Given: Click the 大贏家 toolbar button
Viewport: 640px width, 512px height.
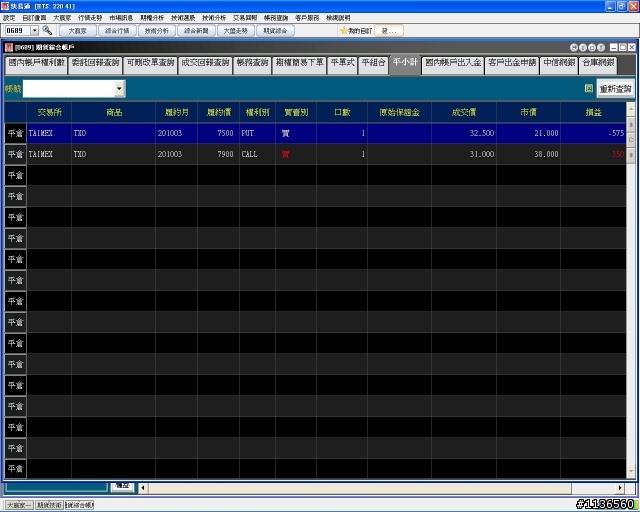Looking at the screenshot, I should click(78, 31).
